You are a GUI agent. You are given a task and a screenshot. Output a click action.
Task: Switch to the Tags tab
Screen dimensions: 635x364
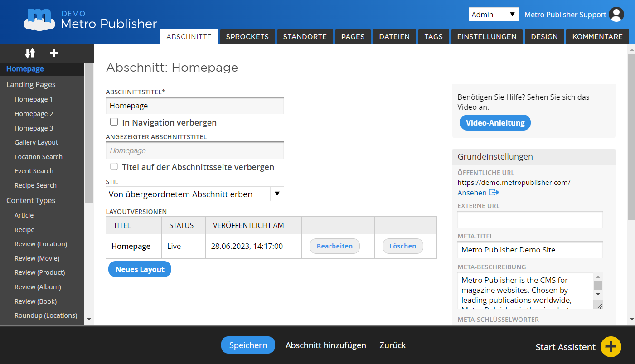point(434,37)
